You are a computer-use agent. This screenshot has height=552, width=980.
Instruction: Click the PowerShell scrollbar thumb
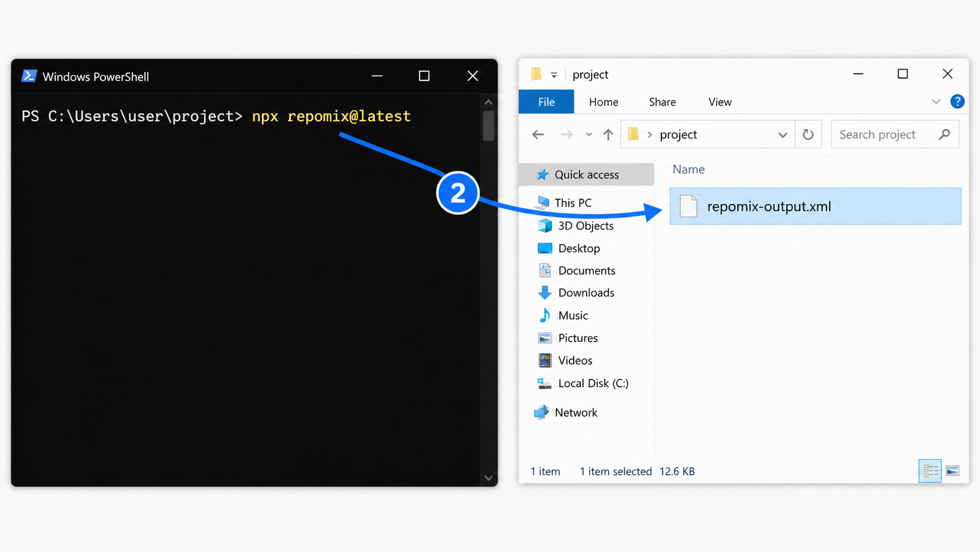pyautogui.click(x=488, y=125)
